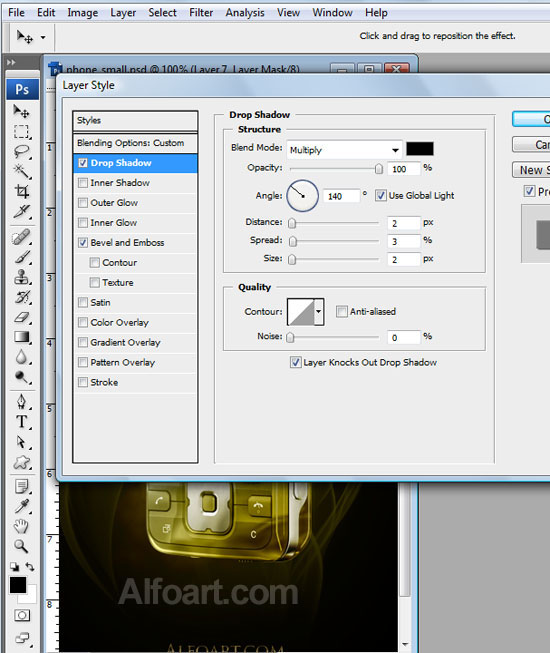
Task: Enable the Anti-aliased checkbox
Action: point(341,312)
